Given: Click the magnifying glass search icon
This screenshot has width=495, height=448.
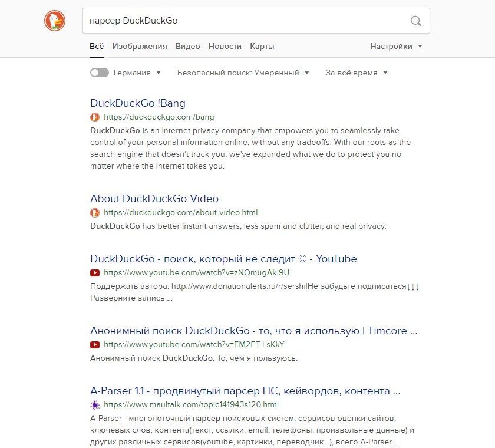Looking at the screenshot, I should click(x=416, y=21).
